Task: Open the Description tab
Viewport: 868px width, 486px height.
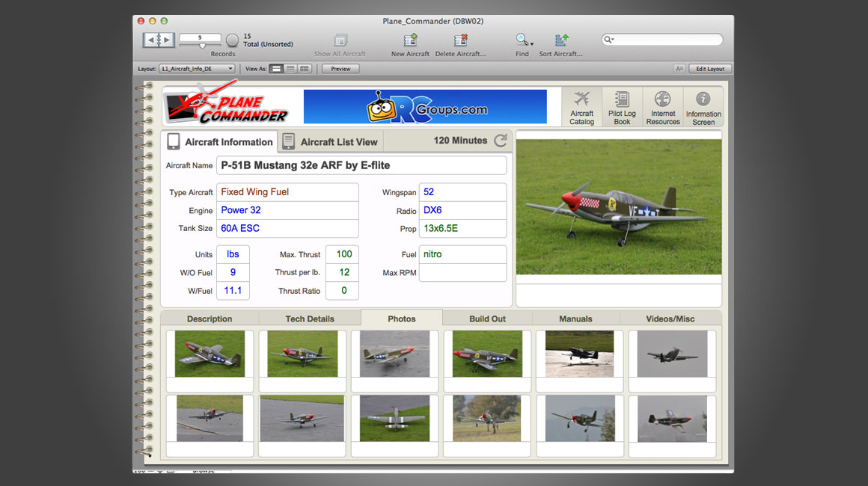Action: tap(210, 319)
